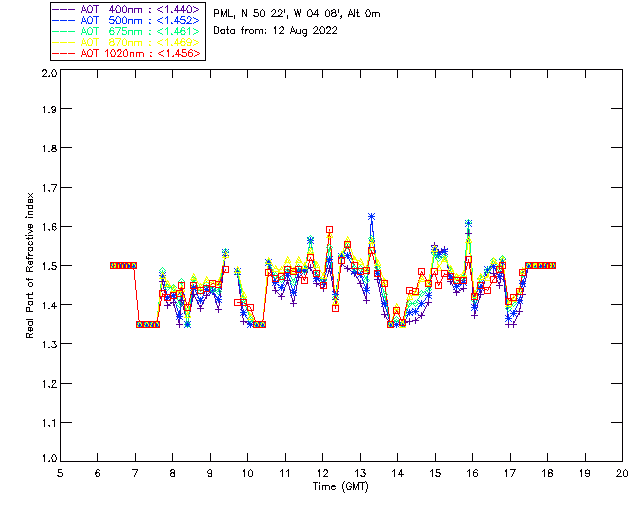Click the red 1020nm peak just after 12
Image resolution: width=640 pixels, height=512 pixels.
tap(329, 230)
